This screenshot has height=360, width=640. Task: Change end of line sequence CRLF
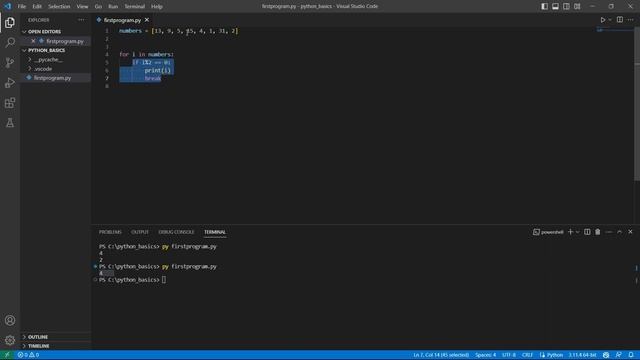coord(527,355)
